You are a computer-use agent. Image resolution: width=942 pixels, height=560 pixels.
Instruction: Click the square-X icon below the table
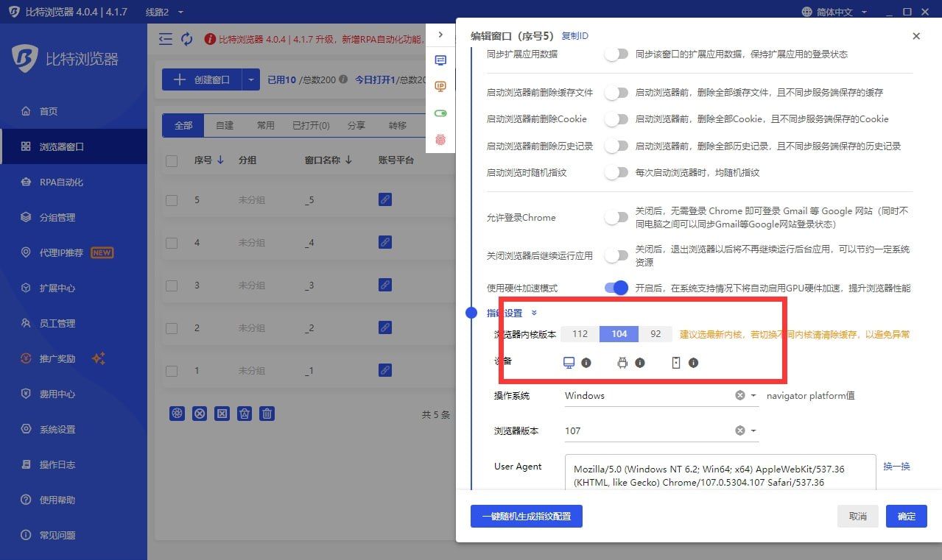pos(222,414)
